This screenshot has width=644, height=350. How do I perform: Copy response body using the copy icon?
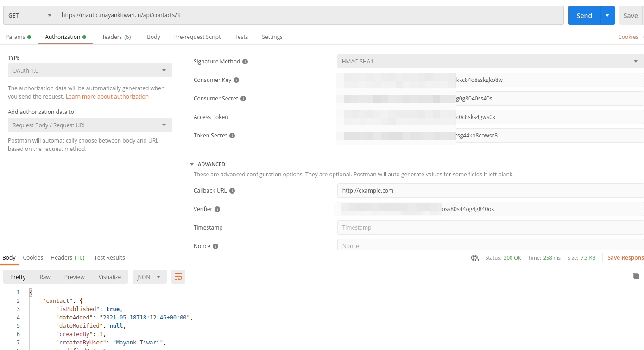(x=636, y=276)
